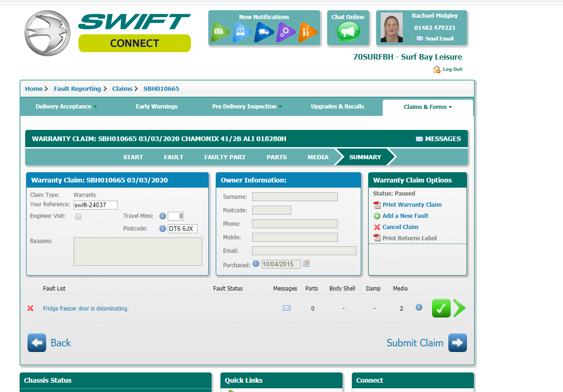The width and height of the screenshot is (563, 392).
Task: Go to the PARTS step
Action: click(x=276, y=157)
